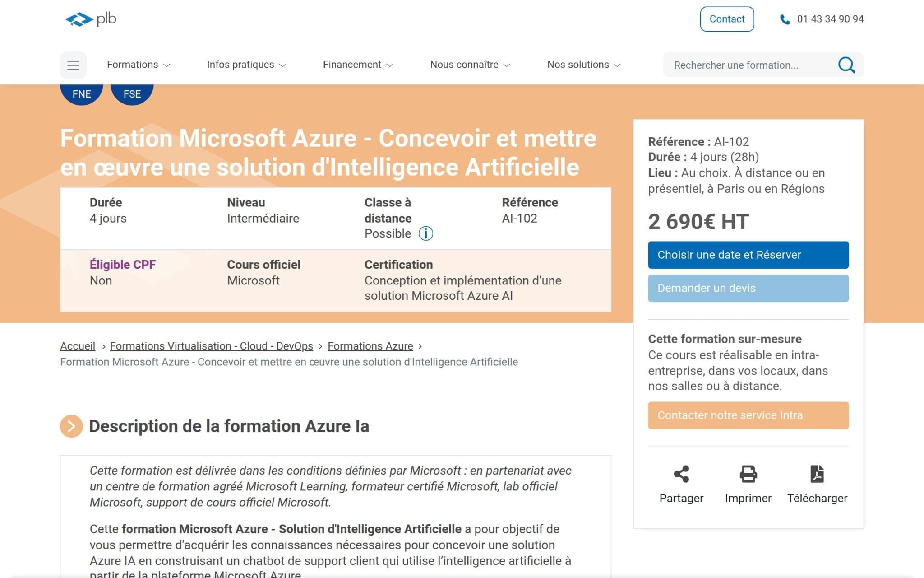Expand the Financement menu
The image size is (924, 578).
pos(358,65)
